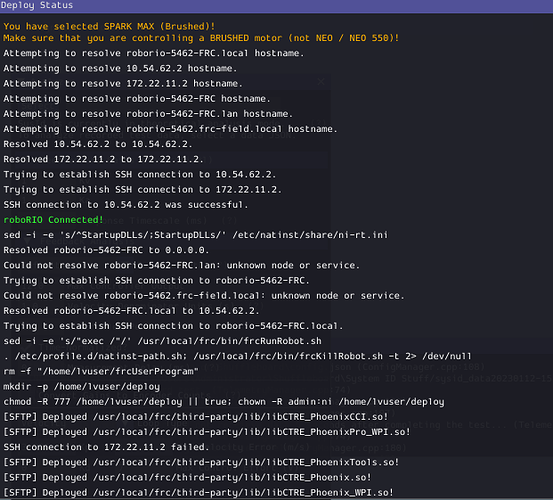Click the Deploy Status title bar
This screenshot has height=500, width=553.
(x=276, y=6)
